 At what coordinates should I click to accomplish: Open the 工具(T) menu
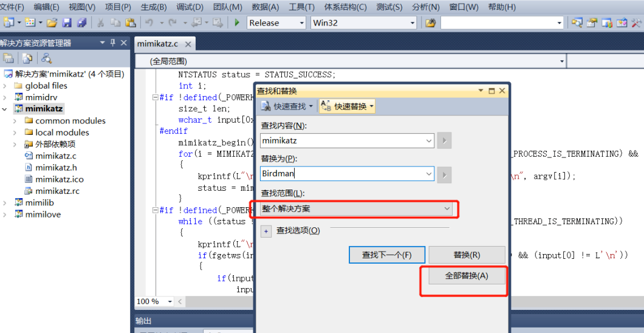click(x=301, y=7)
